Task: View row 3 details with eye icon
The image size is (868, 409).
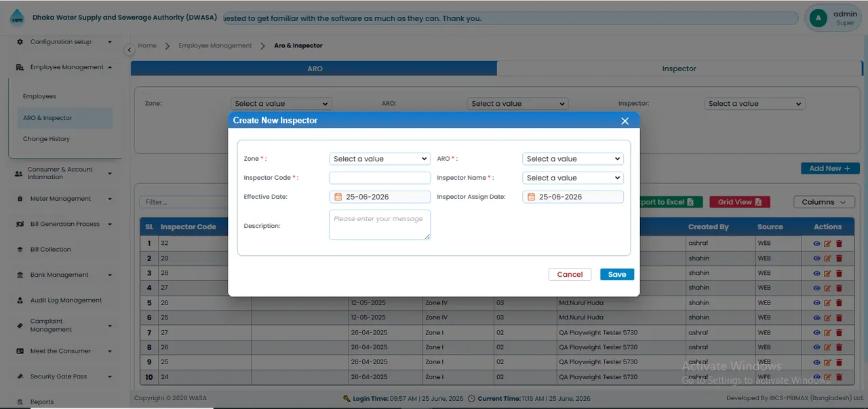Action: tap(816, 273)
